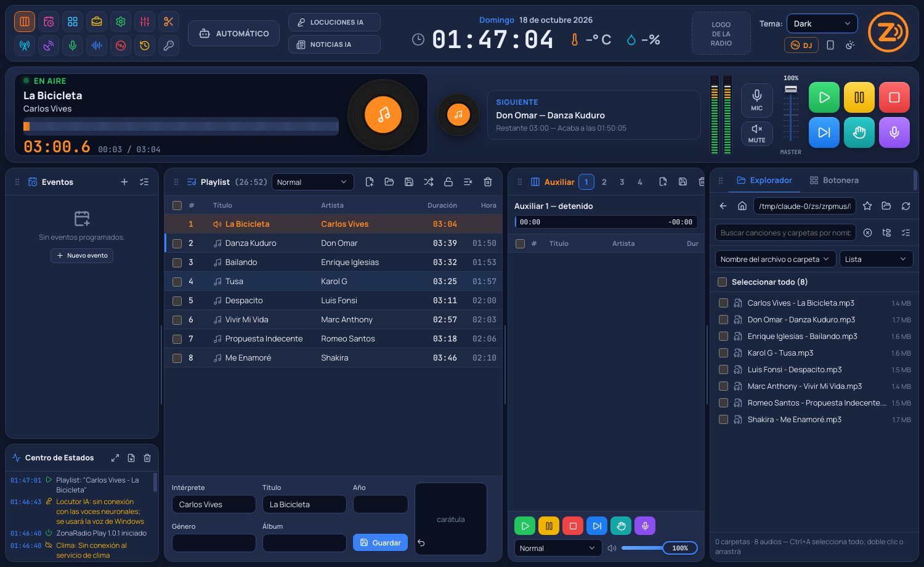Open the Playlist Normal mode dropdown
This screenshot has width=924, height=567.
312,182
